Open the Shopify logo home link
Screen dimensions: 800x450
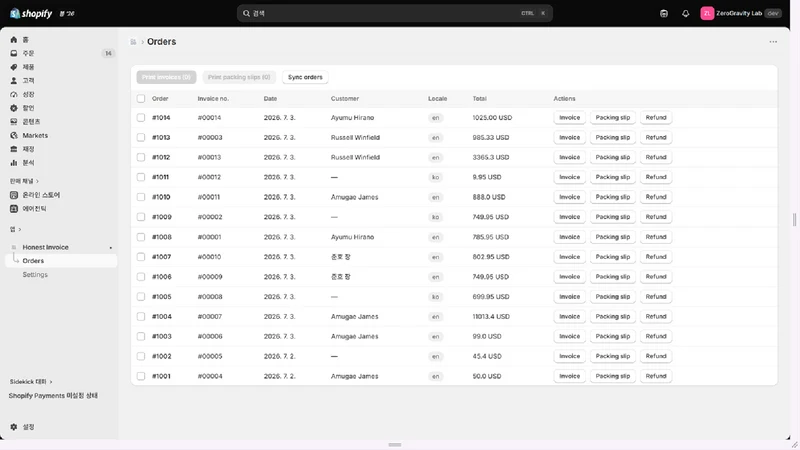coord(31,13)
